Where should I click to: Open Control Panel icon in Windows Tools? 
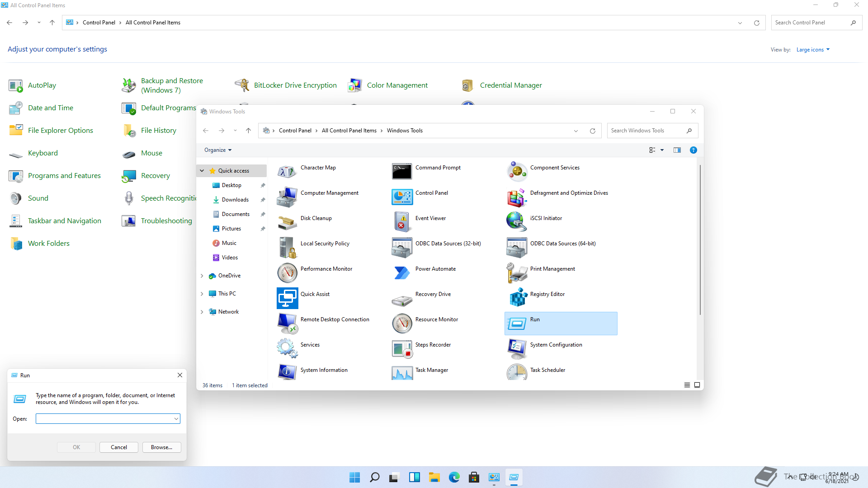402,197
